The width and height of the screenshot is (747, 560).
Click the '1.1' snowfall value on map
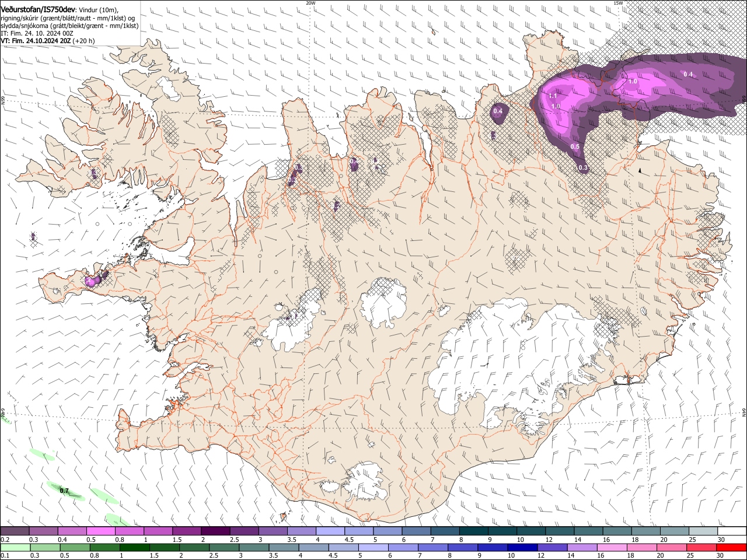[x=553, y=95]
